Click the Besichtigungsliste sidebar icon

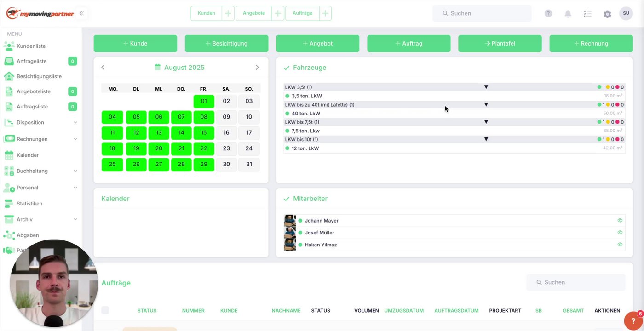pos(9,76)
